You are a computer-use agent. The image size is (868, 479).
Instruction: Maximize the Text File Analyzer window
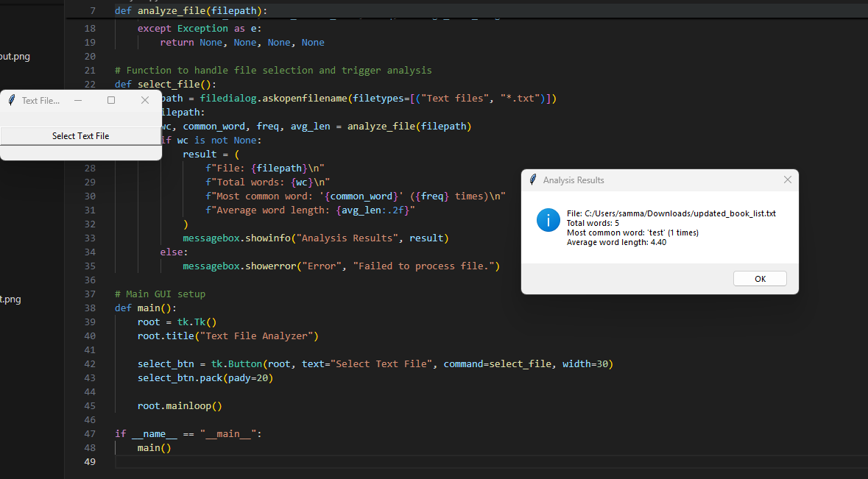[x=111, y=100]
